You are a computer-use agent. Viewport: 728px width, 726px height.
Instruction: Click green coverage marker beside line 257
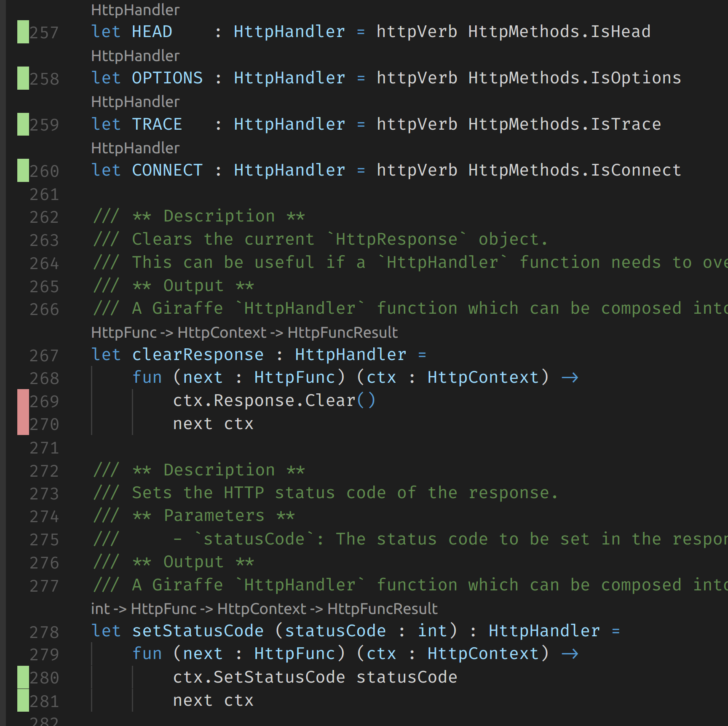click(x=23, y=32)
